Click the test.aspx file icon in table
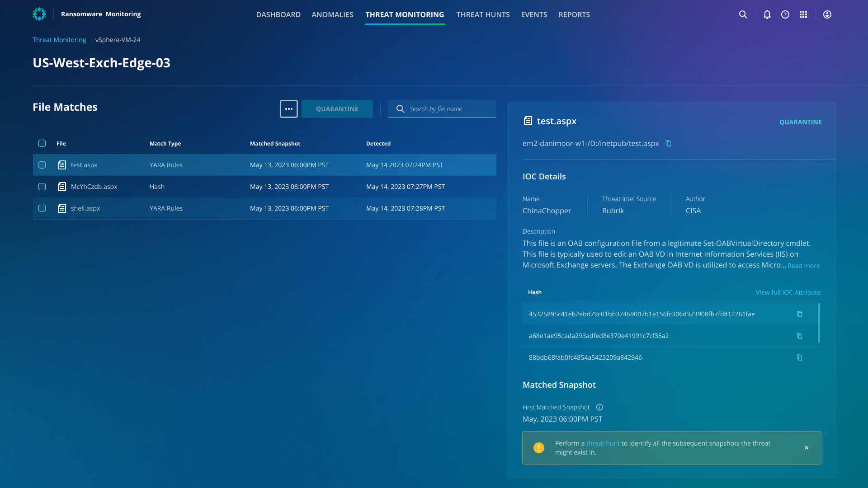Viewport: 868px width, 488px height. (x=62, y=165)
